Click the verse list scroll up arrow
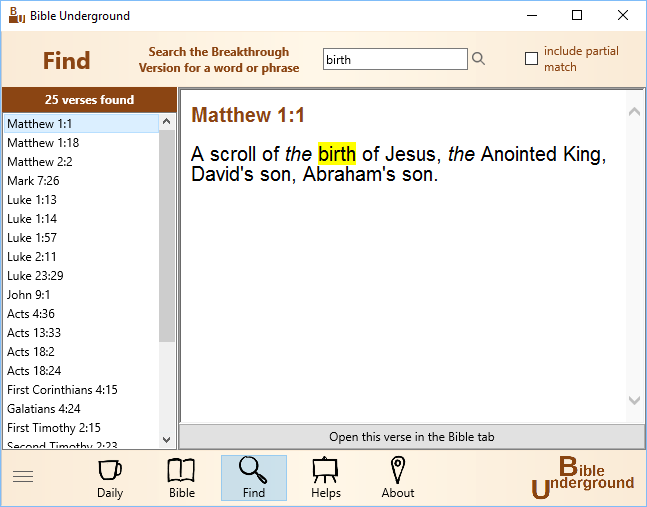The width and height of the screenshot is (647, 507). (167, 121)
